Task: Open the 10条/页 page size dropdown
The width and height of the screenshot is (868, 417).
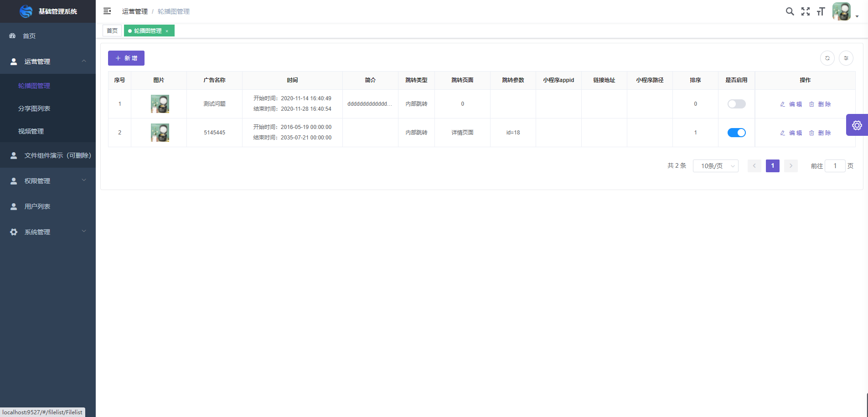Action: click(715, 166)
